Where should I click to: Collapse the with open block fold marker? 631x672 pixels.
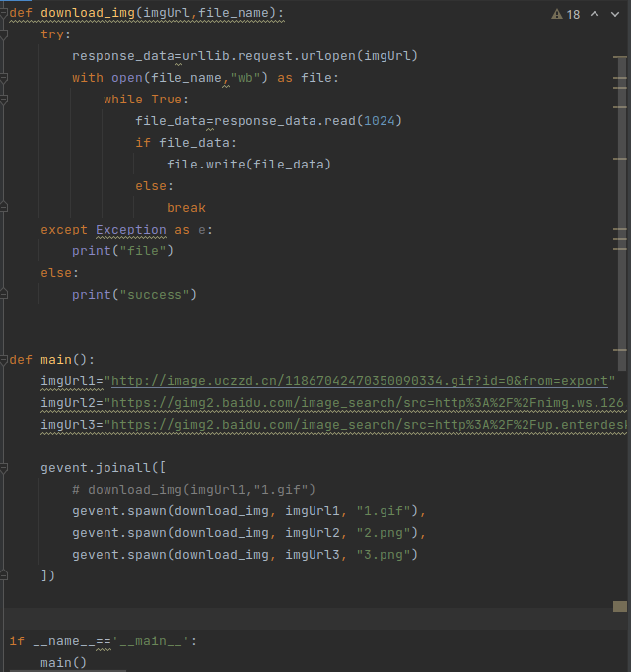3,78
